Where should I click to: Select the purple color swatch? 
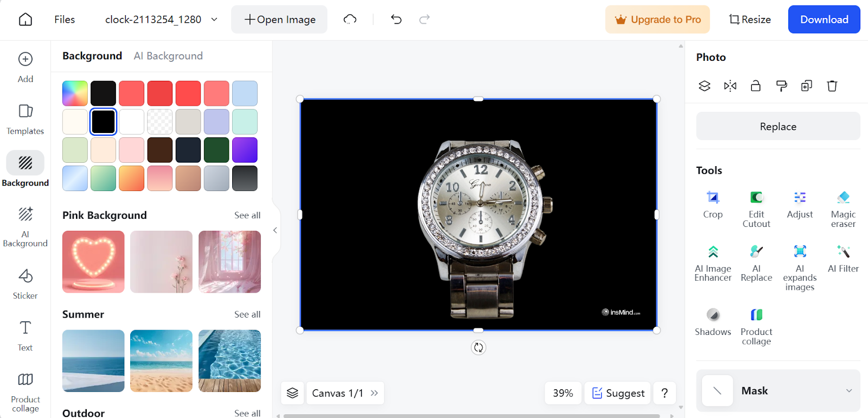(245, 150)
